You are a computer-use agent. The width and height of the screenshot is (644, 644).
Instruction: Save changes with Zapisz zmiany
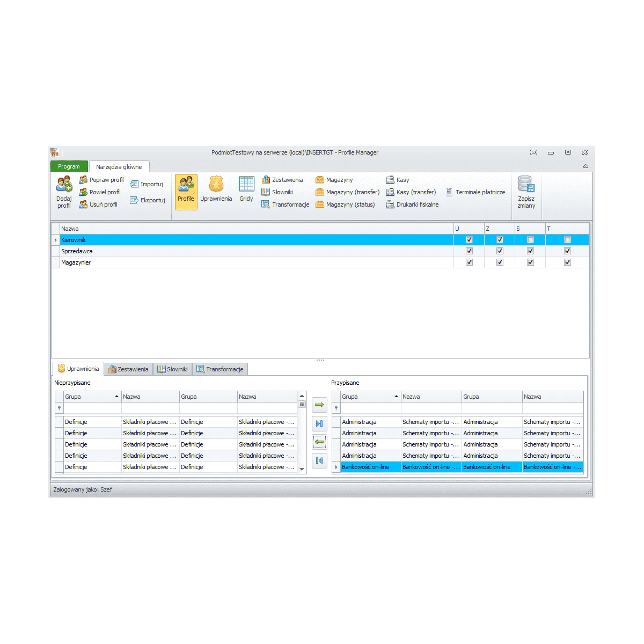pos(525,192)
